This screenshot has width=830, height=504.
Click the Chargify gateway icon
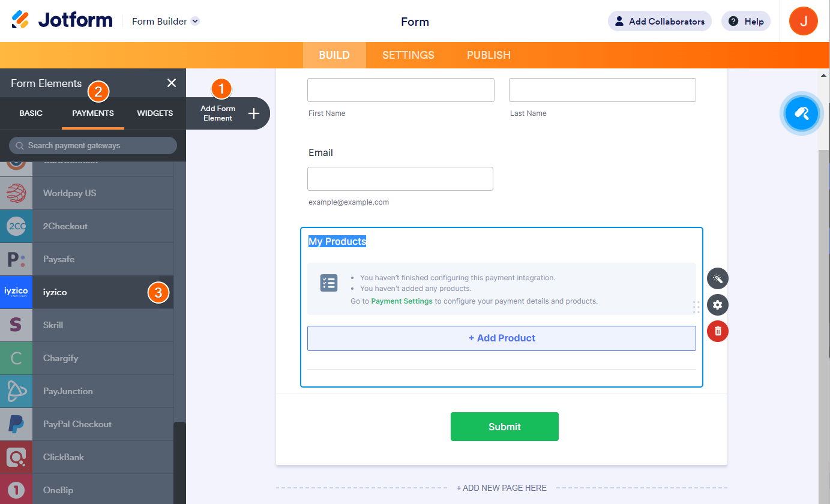(x=16, y=358)
